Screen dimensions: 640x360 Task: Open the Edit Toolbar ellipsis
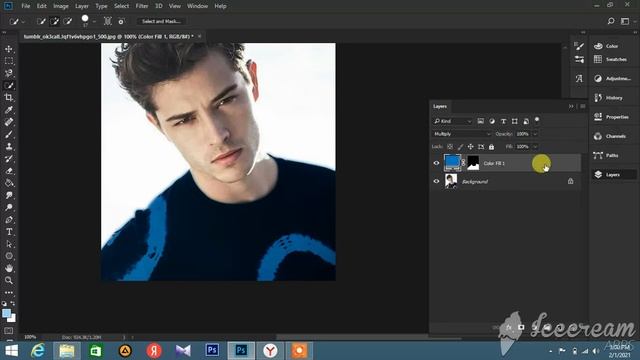pos(9,293)
